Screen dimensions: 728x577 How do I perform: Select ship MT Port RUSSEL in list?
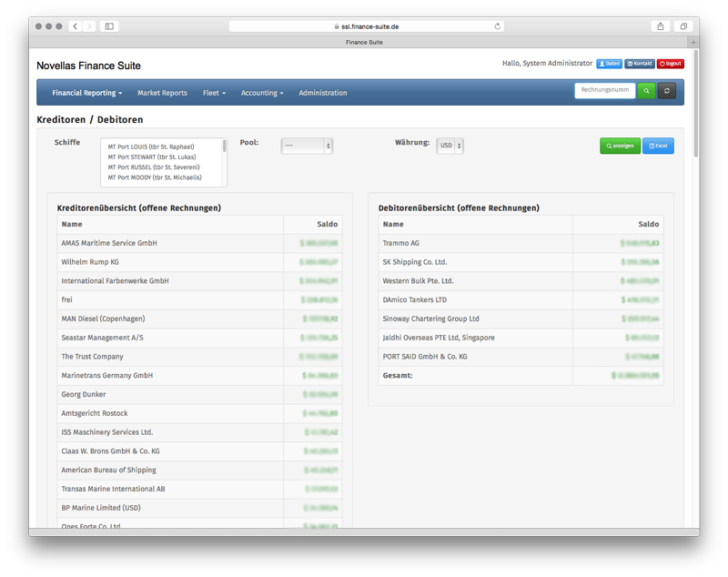(x=154, y=167)
